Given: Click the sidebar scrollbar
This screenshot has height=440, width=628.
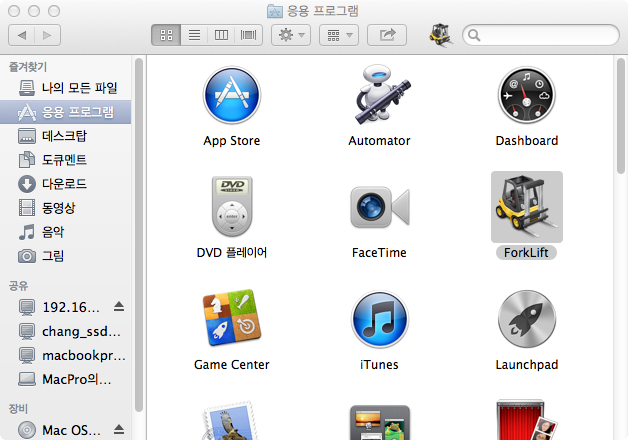Looking at the screenshot, I should pos(139,235).
